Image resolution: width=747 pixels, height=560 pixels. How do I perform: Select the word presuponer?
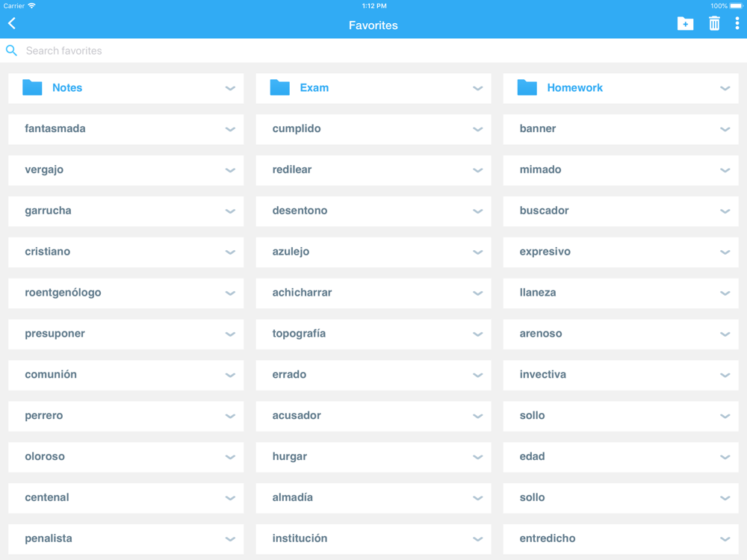55,334
